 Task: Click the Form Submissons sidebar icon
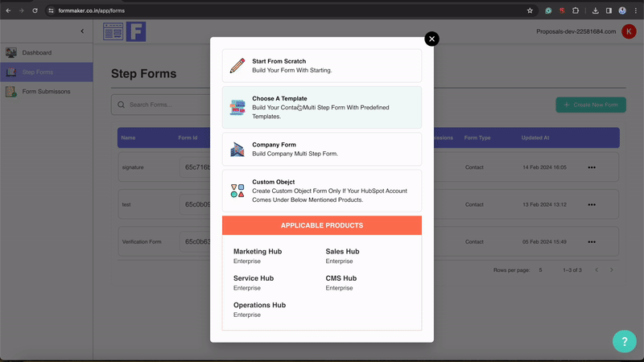point(11,91)
